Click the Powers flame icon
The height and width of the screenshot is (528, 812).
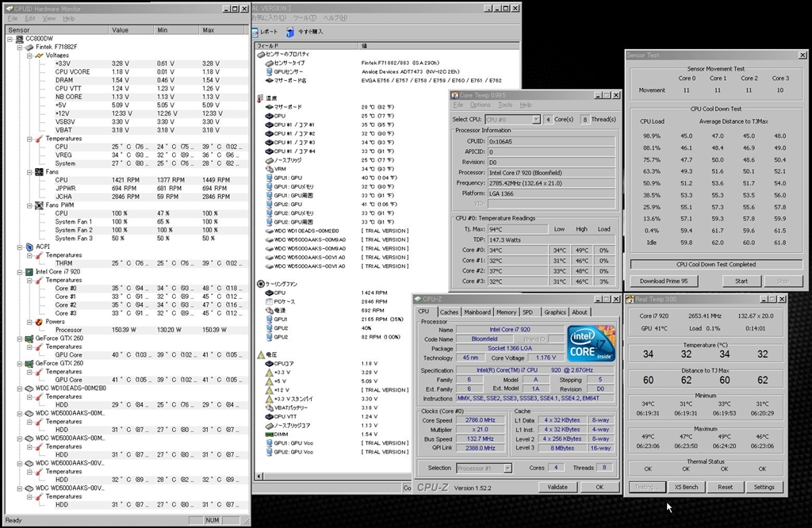(38, 322)
